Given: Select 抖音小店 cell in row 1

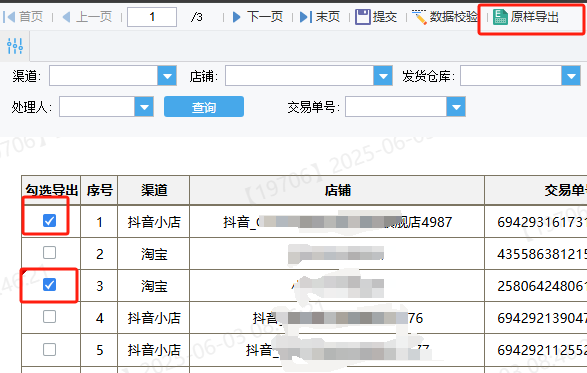Looking at the screenshot, I should pyautogui.click(x=154, y=222).
